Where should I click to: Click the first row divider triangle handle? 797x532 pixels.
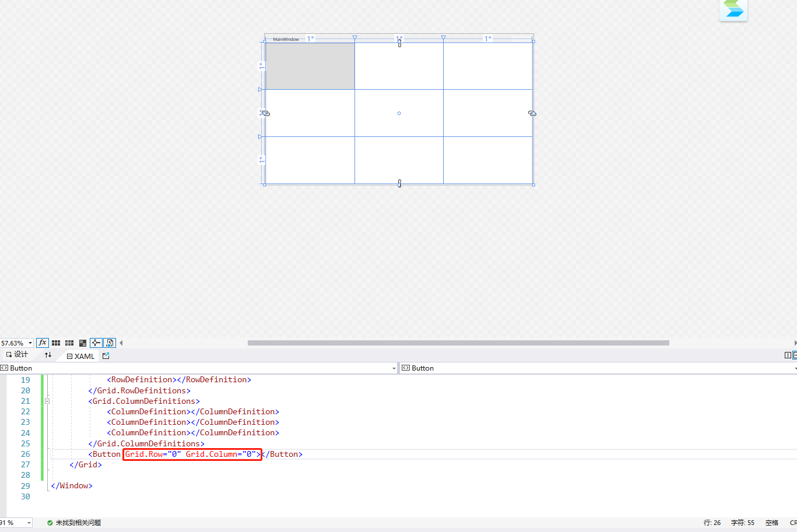coord(260,89)
